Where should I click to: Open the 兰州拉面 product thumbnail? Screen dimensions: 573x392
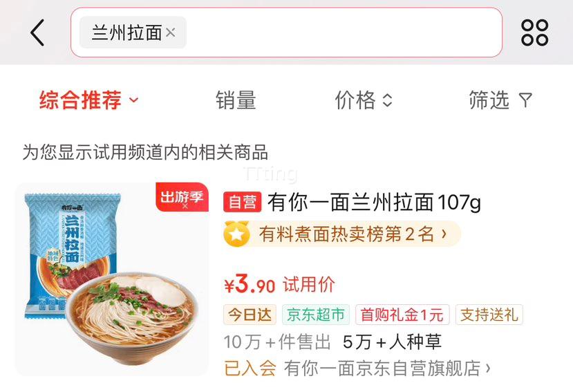[112, 279]
